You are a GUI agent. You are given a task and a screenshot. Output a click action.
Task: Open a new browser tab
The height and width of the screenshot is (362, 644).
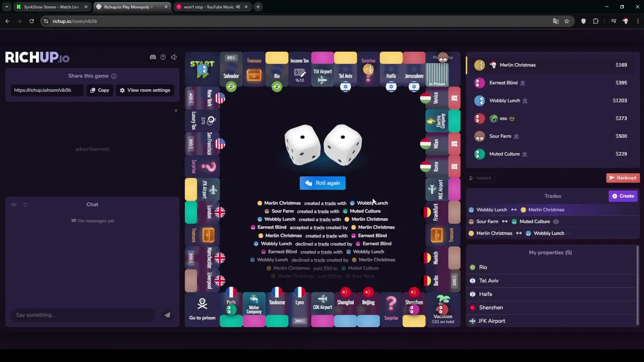tap(258, 7)
